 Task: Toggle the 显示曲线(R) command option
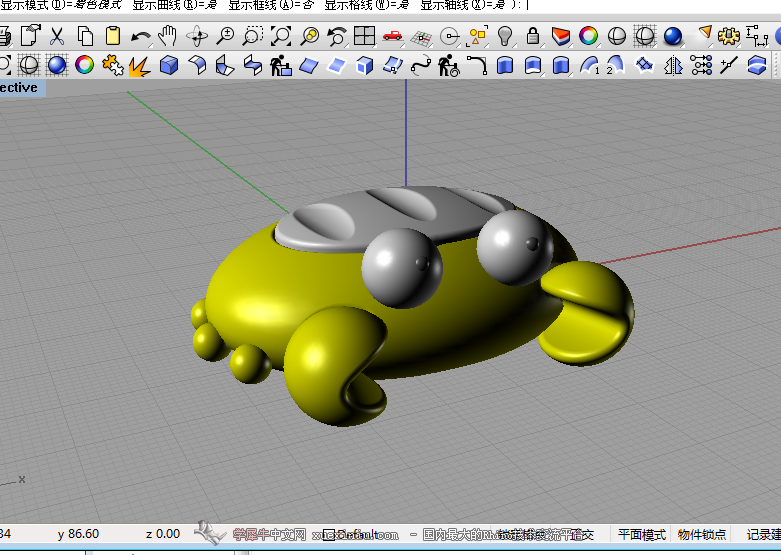(175, 5)
